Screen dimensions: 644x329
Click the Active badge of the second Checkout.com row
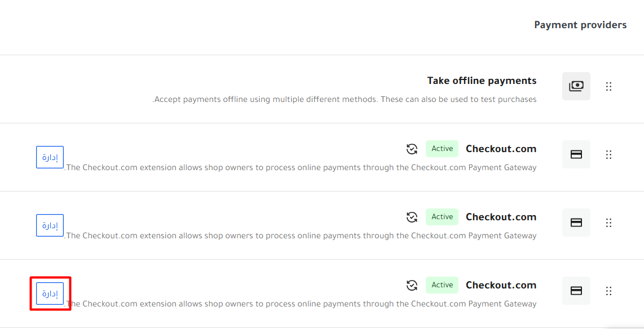tap(442, 217)
